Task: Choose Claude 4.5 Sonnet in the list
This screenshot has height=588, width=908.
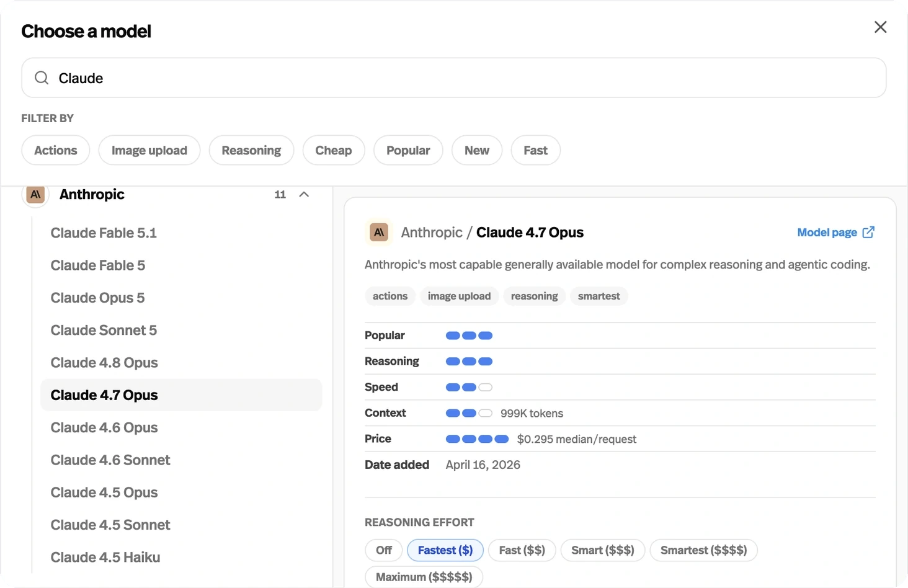Action: 181,525
